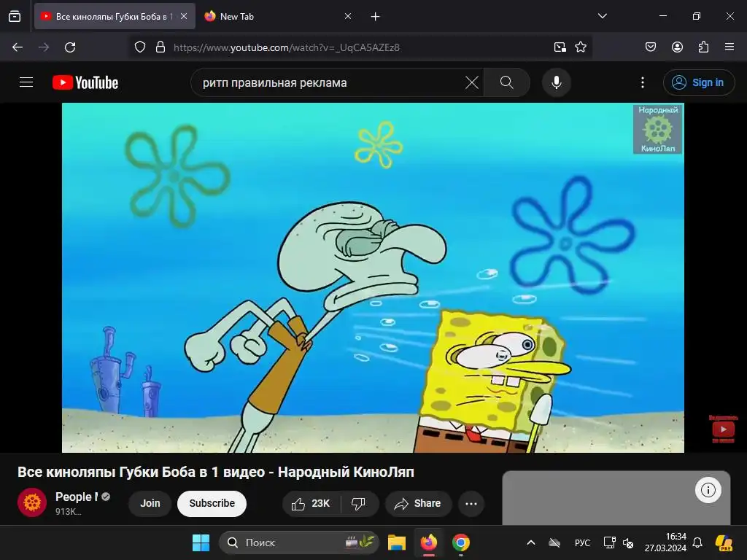This screenshot has height=560, width=747.
Task: Click subscribe watermark in video corner
Action: tap(723, 429)
